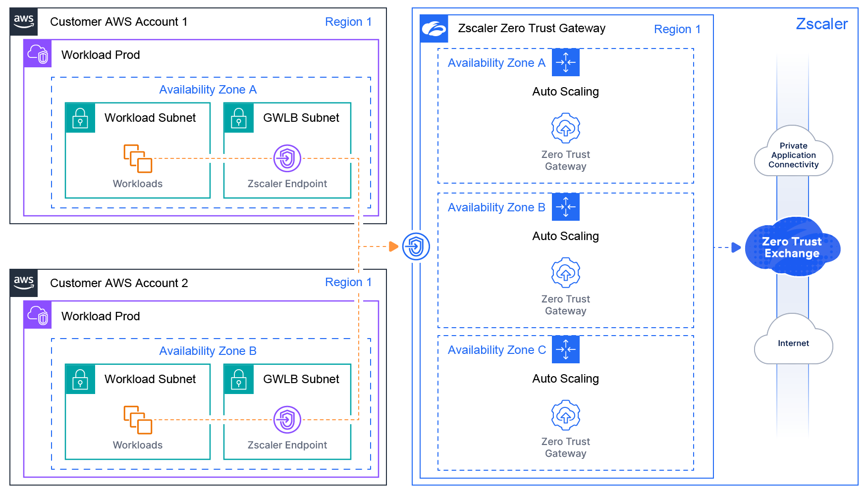Image resolution: width=868 pixels, height=493 pixels.
Task: Click the Workload Subnet lock icon in Account 2
Action: (80, 379)
